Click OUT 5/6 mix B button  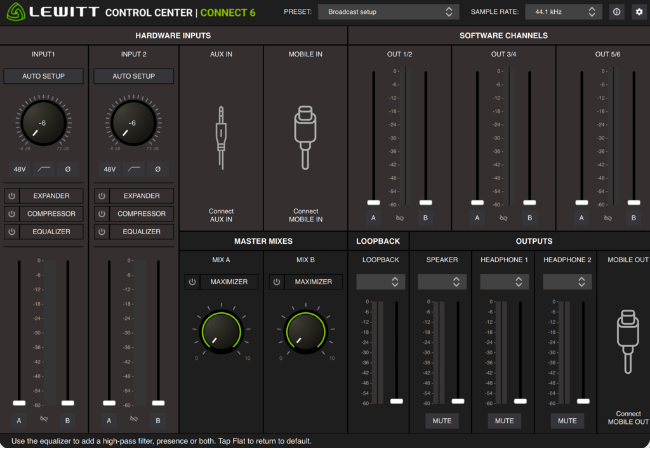click(633, 218)
